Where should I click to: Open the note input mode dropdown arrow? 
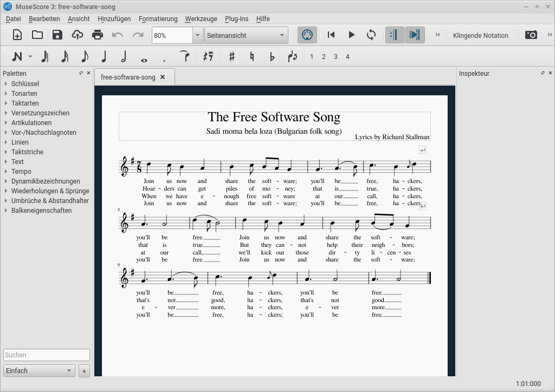[x=30, y=56]
